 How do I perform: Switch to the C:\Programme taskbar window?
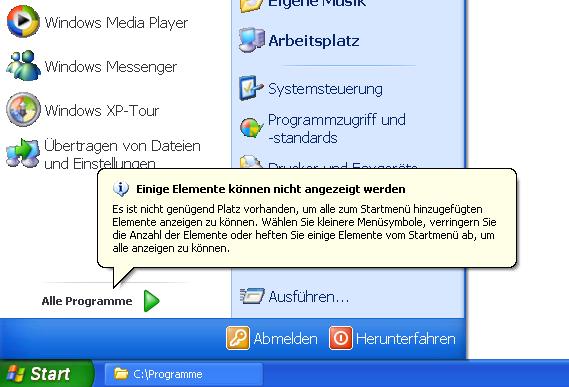184,374
